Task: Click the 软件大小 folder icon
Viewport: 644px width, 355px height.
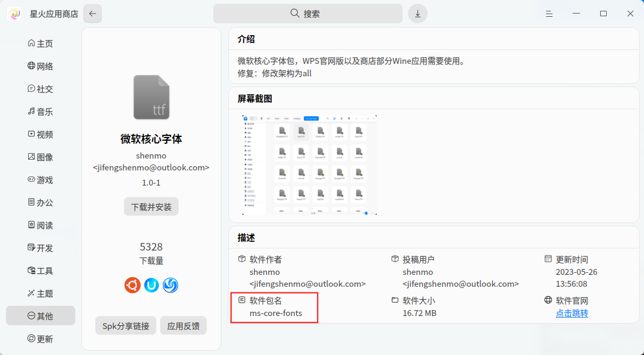Action: coord(395,300)
